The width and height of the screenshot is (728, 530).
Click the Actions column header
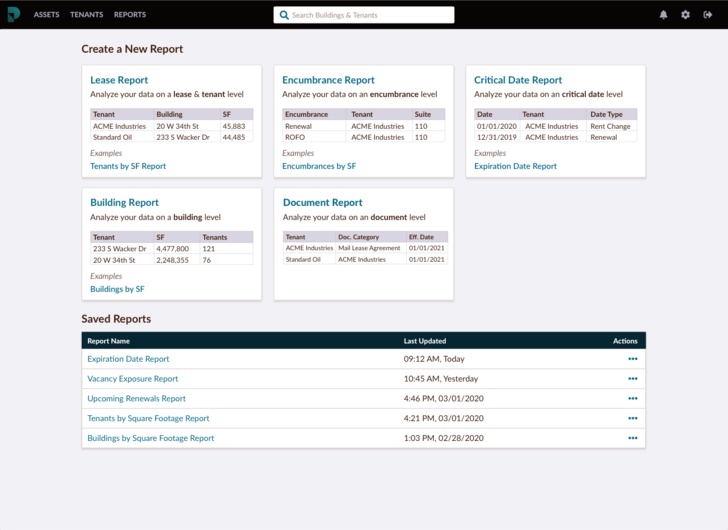[x=625, y=341]
